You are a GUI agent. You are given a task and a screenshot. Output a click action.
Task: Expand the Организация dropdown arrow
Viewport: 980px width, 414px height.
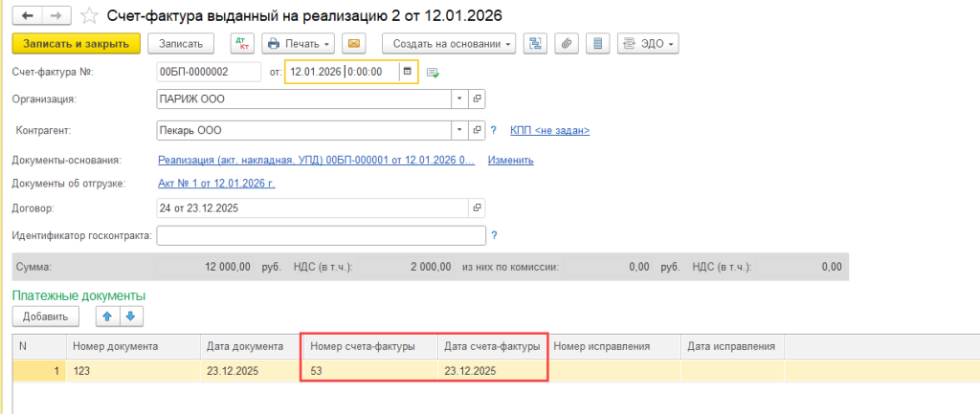tap(459, 98)
